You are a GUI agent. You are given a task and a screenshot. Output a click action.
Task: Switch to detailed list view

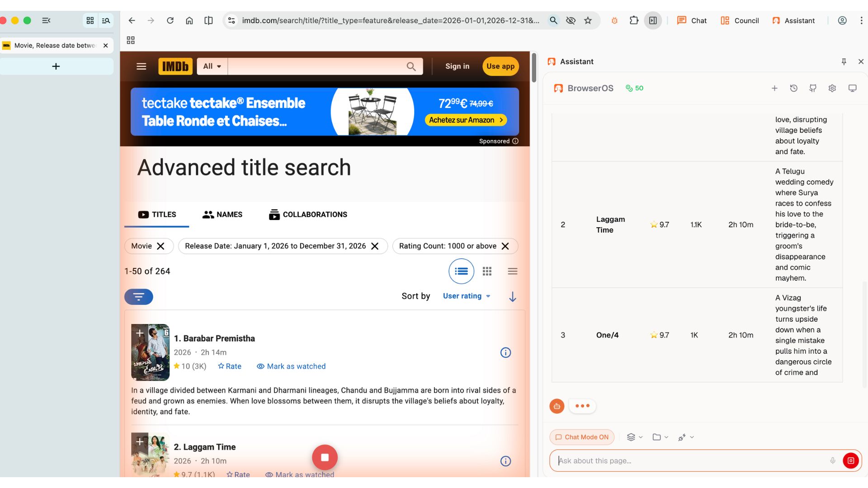point(461,271)
